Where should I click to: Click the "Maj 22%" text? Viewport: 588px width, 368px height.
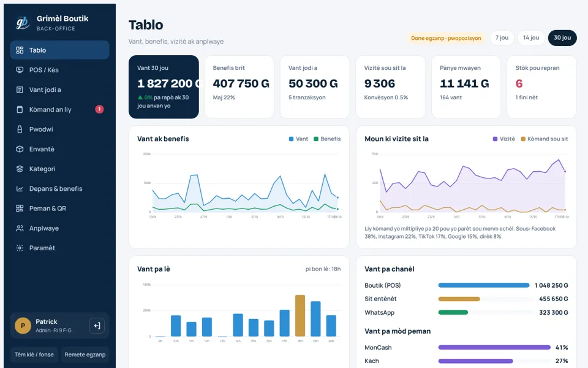224,98
